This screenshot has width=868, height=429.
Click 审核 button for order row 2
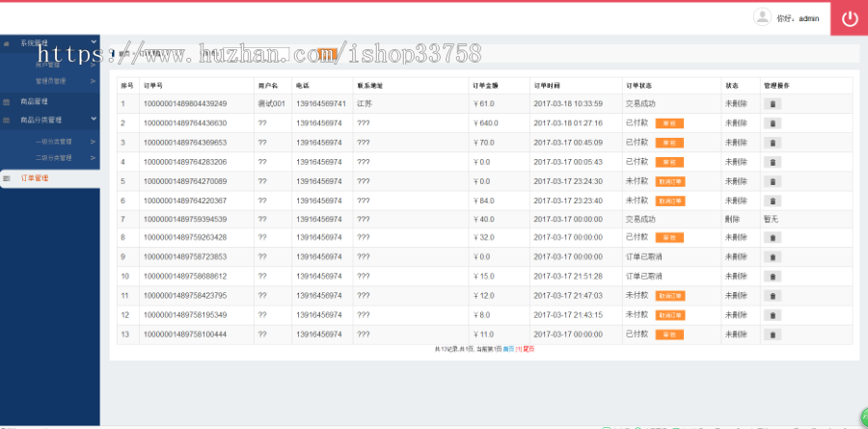pos(669,123)
